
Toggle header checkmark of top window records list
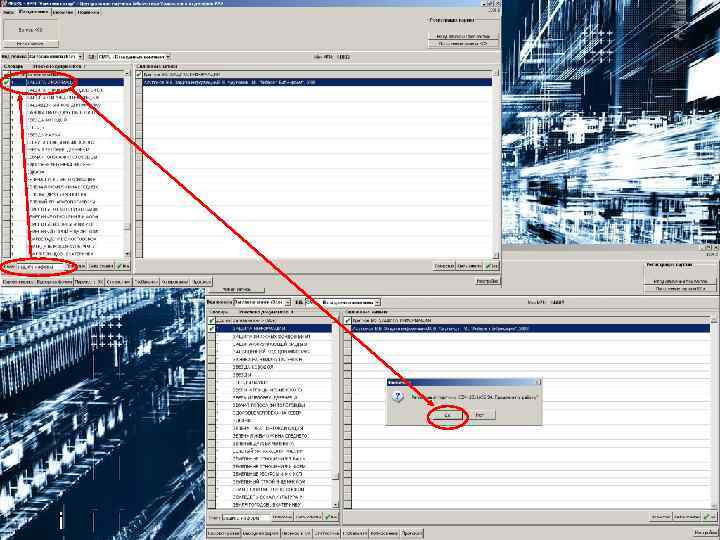[x=139, y=74]
